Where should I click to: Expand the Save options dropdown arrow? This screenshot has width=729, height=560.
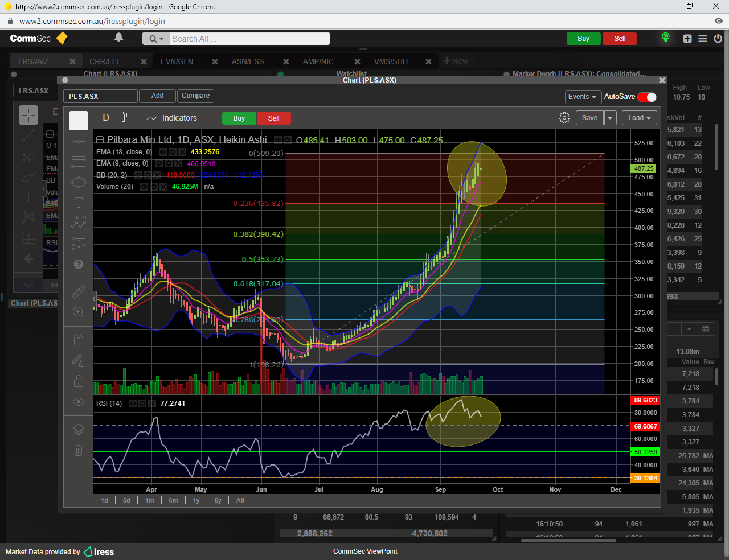click(610, 118)
